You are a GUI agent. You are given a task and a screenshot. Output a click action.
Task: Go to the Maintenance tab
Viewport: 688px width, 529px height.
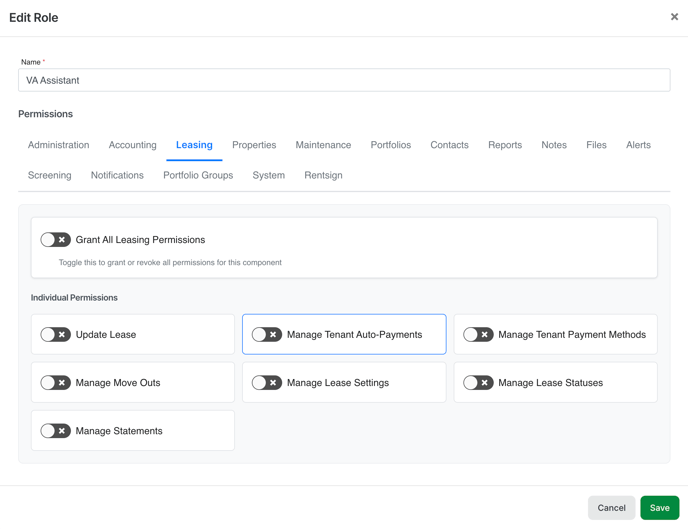(323, 145)
